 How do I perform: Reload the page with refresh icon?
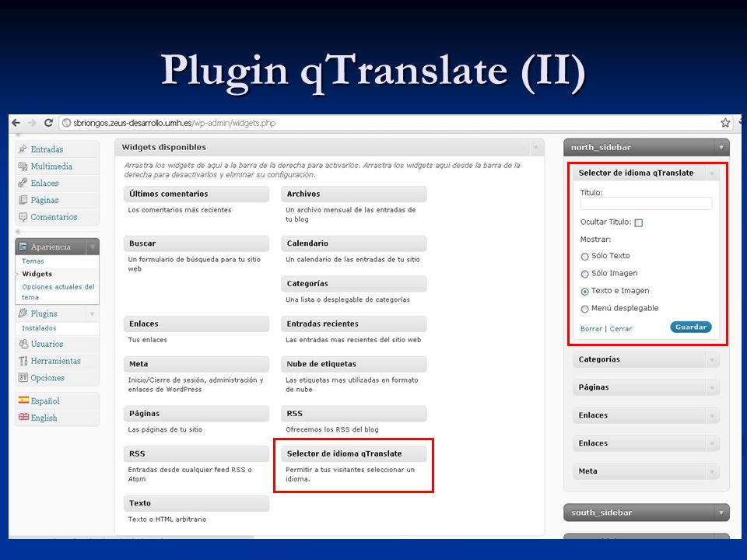[48, 123]
